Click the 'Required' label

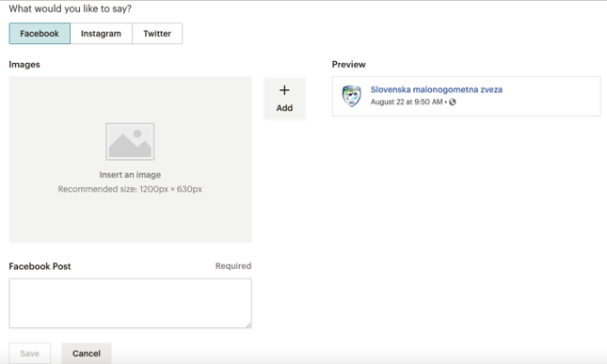pos(233,266)
